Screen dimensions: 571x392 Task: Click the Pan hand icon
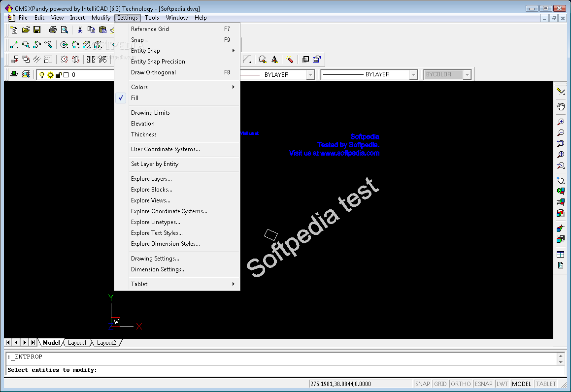(x=561, y=107)
